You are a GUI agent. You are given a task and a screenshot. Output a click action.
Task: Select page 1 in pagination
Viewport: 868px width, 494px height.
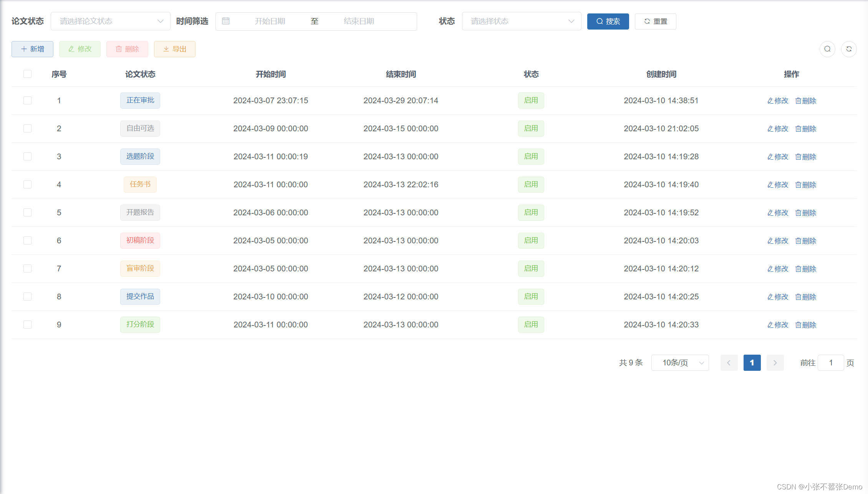[x=752, y=363]
